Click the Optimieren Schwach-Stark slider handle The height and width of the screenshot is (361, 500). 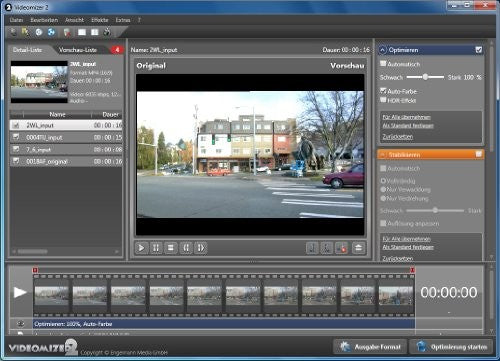pyautogui.click(x=425, y=77)
